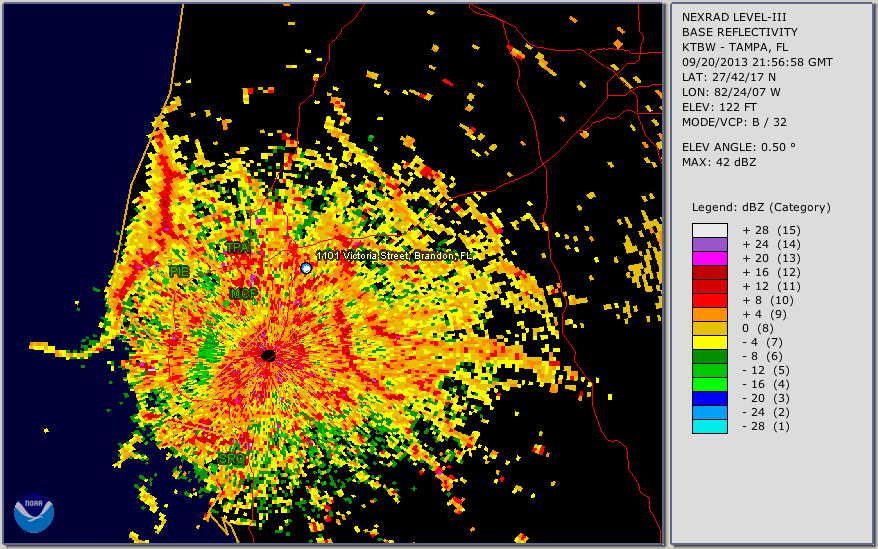Click the MAX: 42 dBZ text
Image resolution: width=878 pixels, height=549 pixels.
(719, 162)
